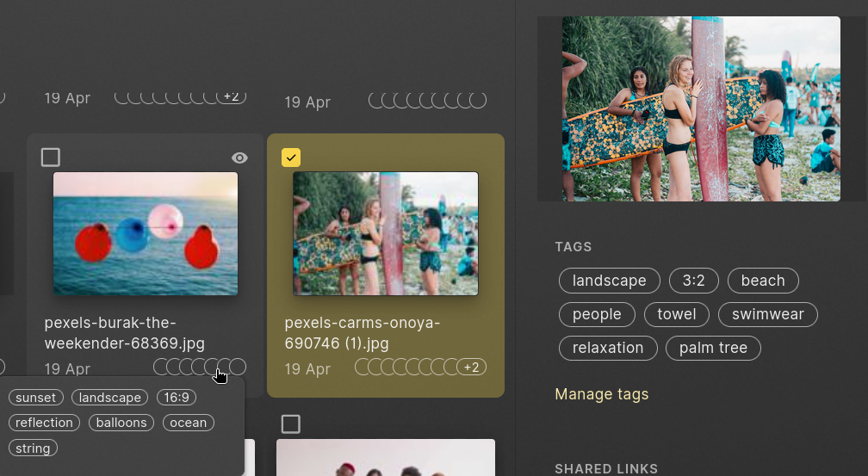This screenshot has width=868, height=476.
Task: Check the pexels-burak-the-weekender-68369.jpg checkbox
Action: [x=50, y=158]
